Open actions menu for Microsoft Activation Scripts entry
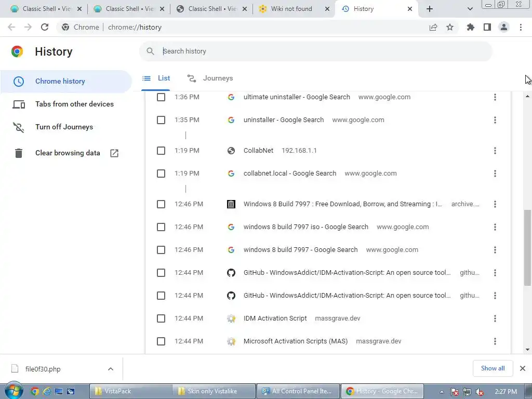The height and width of the screenshot is (399, 532). (495, 341)
